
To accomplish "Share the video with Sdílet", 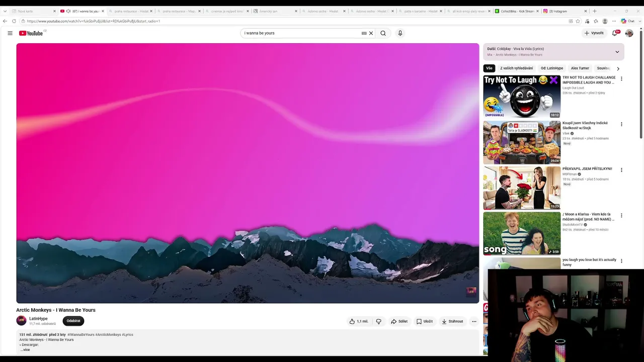I will click(399, 321).
